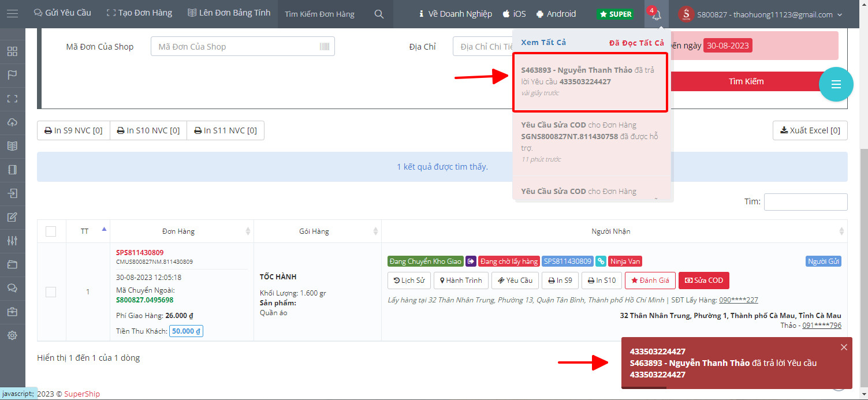Click the In S9 button in the order row
The width and height of the screenshot is (868, 400).
pos(560,281)
